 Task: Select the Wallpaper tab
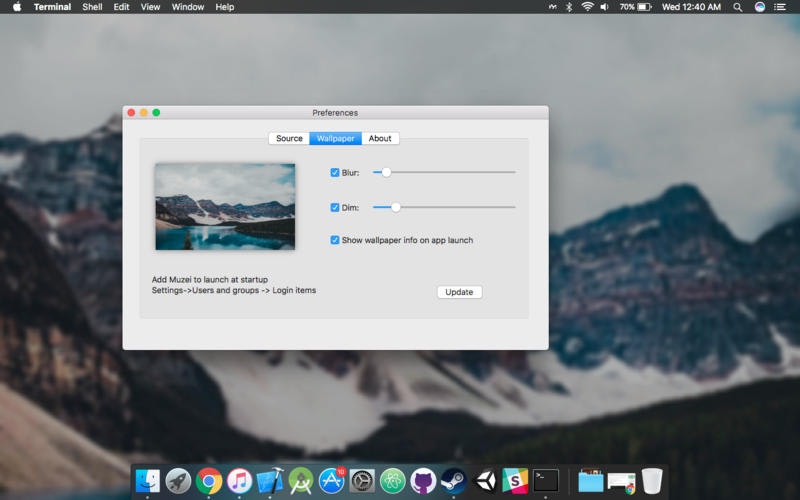coord(335,138)
